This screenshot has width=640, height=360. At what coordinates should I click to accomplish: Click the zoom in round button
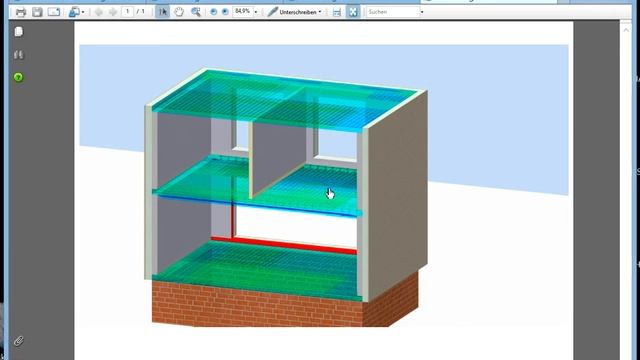225,12
